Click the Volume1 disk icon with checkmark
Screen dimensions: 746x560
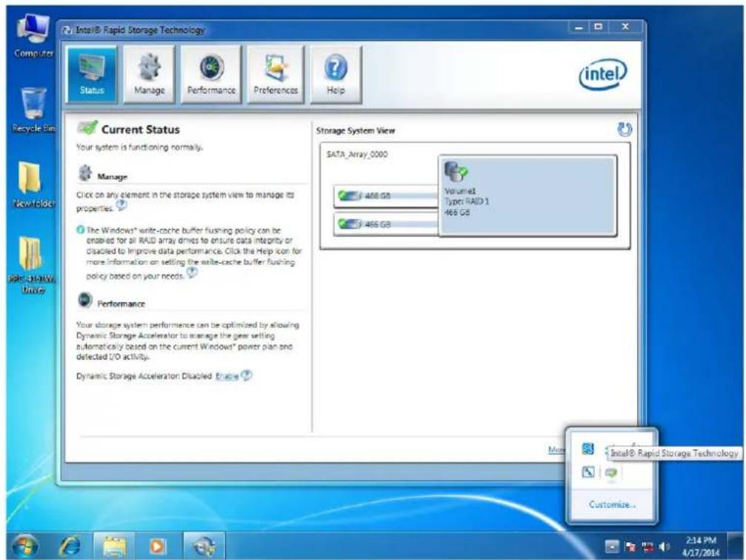(456, 171)
